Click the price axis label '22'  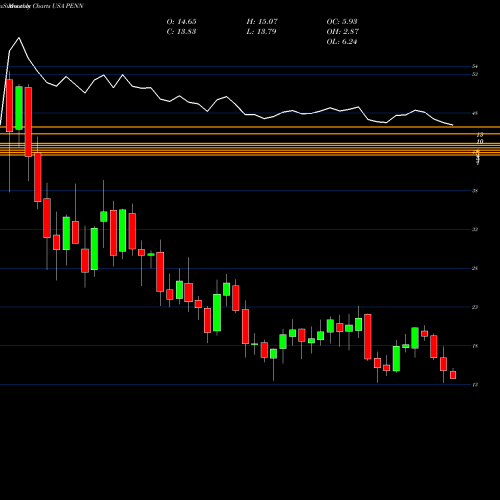[x=475, y=307]
